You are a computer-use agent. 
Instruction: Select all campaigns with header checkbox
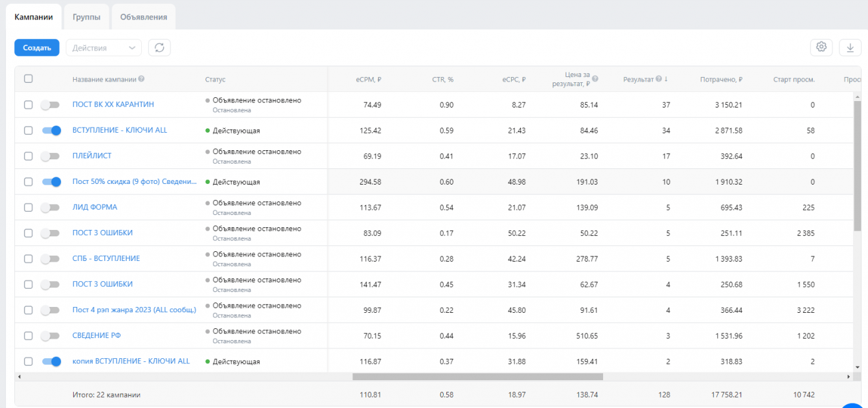(x=29, y=79)
